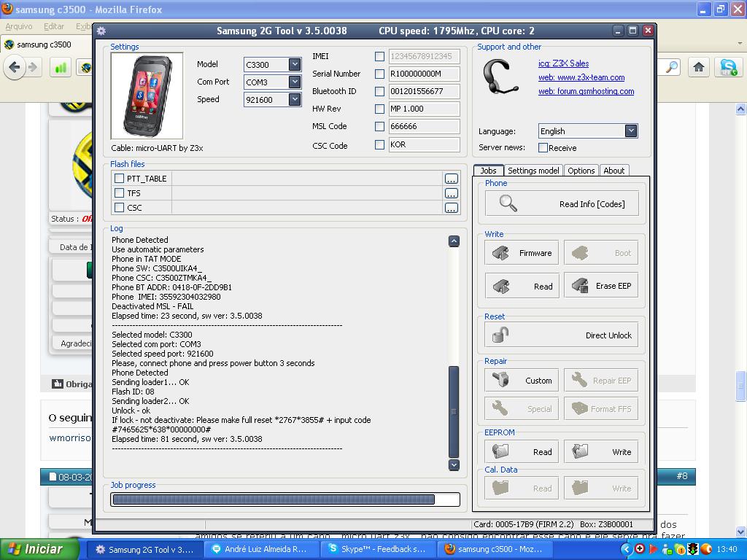Click Firefox home icon
This screenshot has height=560, width=747.
coord(699,67)
